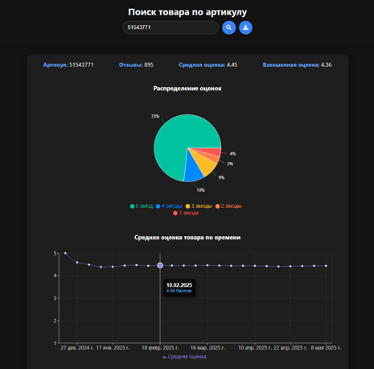This screenshot has height=369, width=374.
Task: Toggle the 4 звезды legend item
Action: (x=169, y=206)
